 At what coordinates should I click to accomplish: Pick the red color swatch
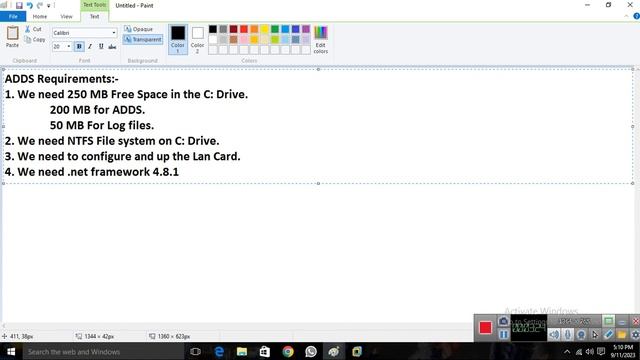[x=244, y=29]
